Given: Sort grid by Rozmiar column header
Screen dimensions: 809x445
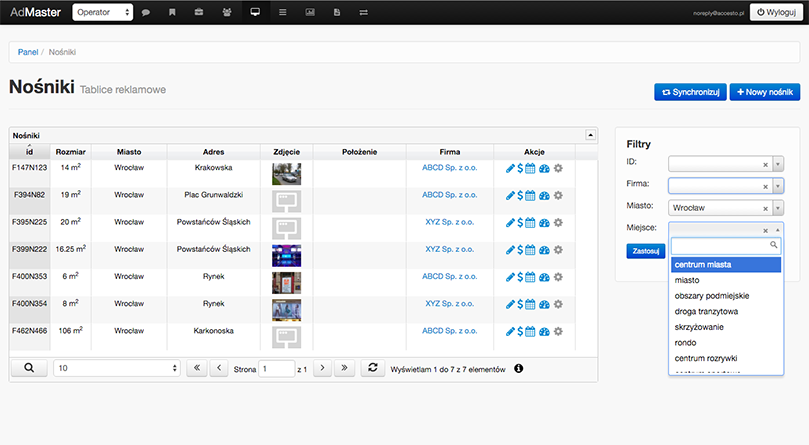Looking at the screenshot, I should (71, 152).
